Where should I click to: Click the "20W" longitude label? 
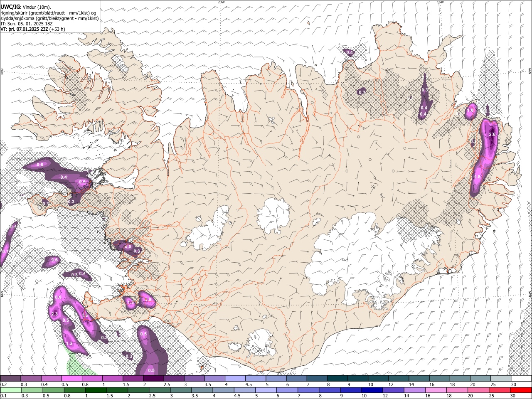click(221, 2)
